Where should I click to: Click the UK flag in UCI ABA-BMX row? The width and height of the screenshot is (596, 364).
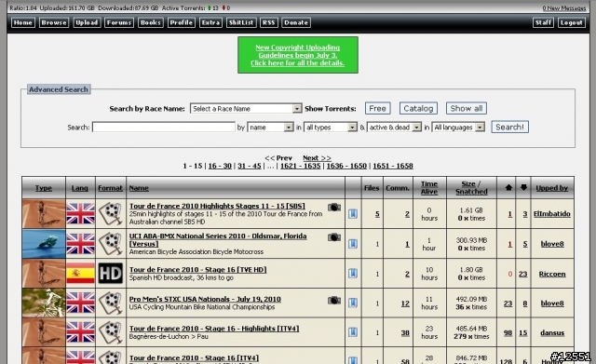pyautogui.click(x=80, y=244)
